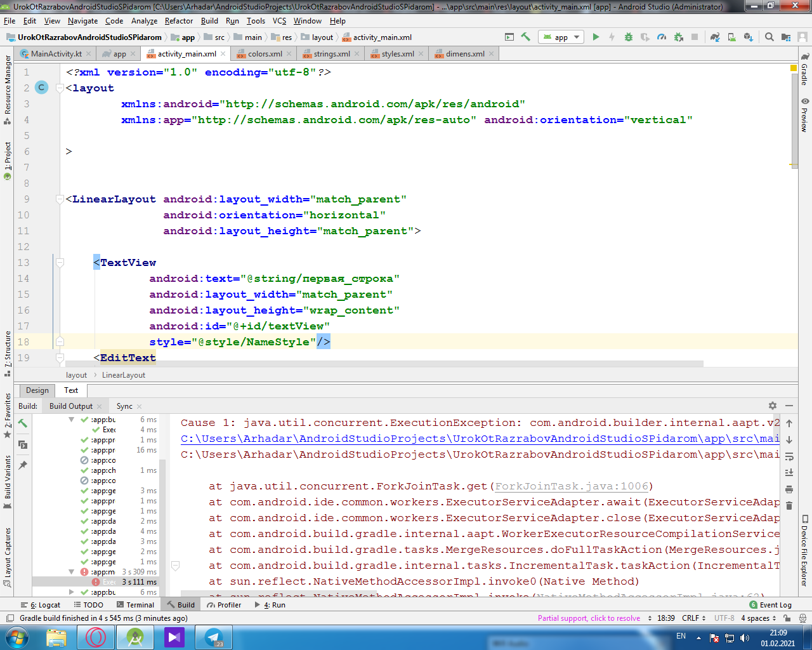Click Toggle view icon under build hammer
The height and width of the screenshot is (650, 812).
[x=23, y=444]
